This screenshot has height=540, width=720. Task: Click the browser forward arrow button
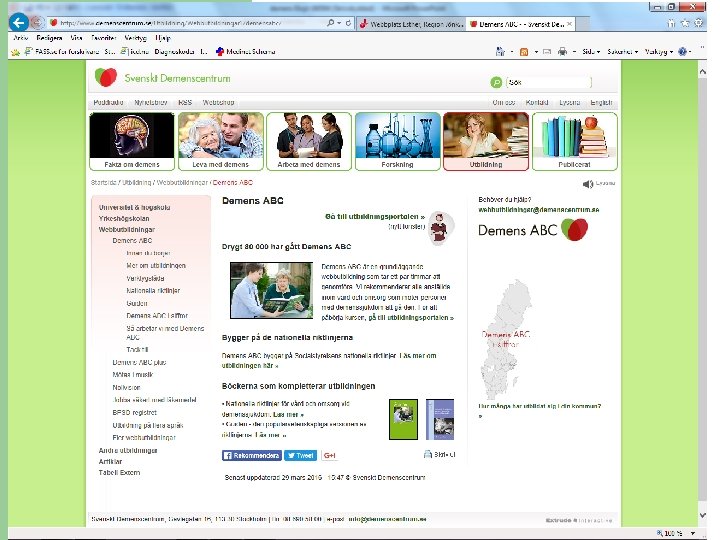38,22
